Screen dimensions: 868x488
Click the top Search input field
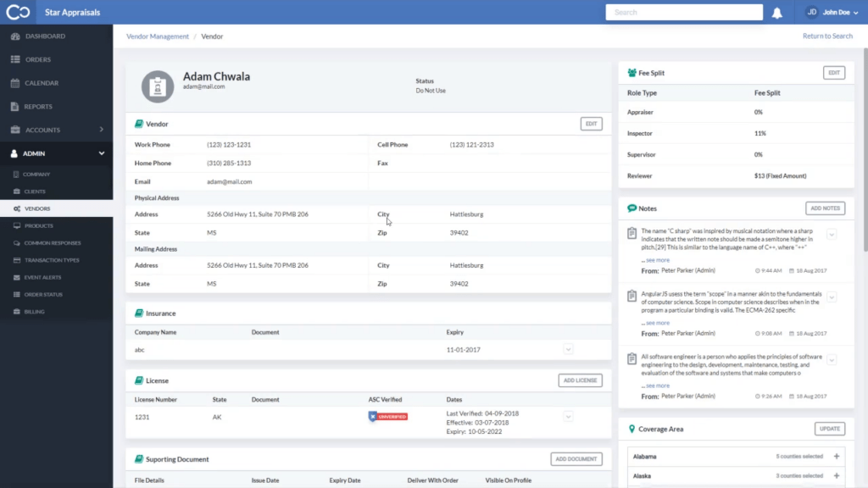pos(684,12)
